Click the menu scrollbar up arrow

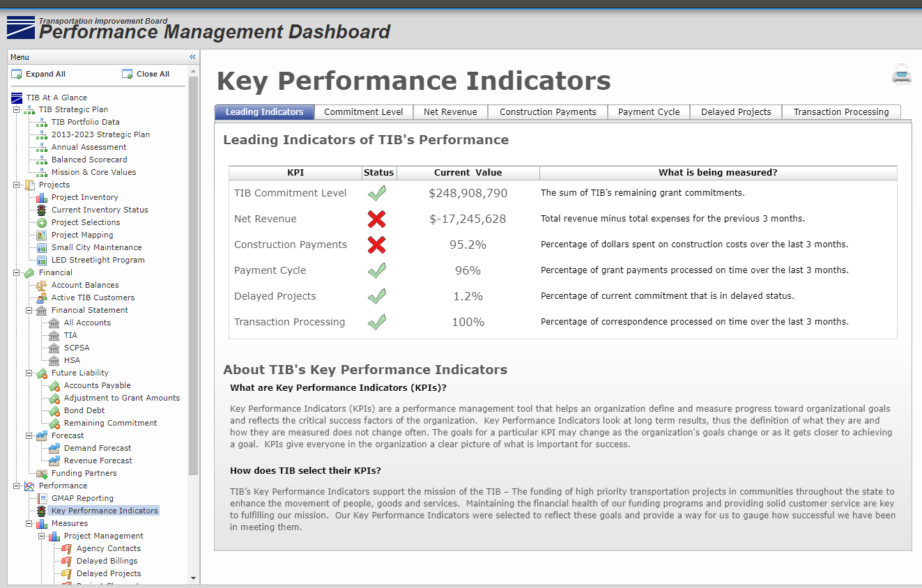193,71
